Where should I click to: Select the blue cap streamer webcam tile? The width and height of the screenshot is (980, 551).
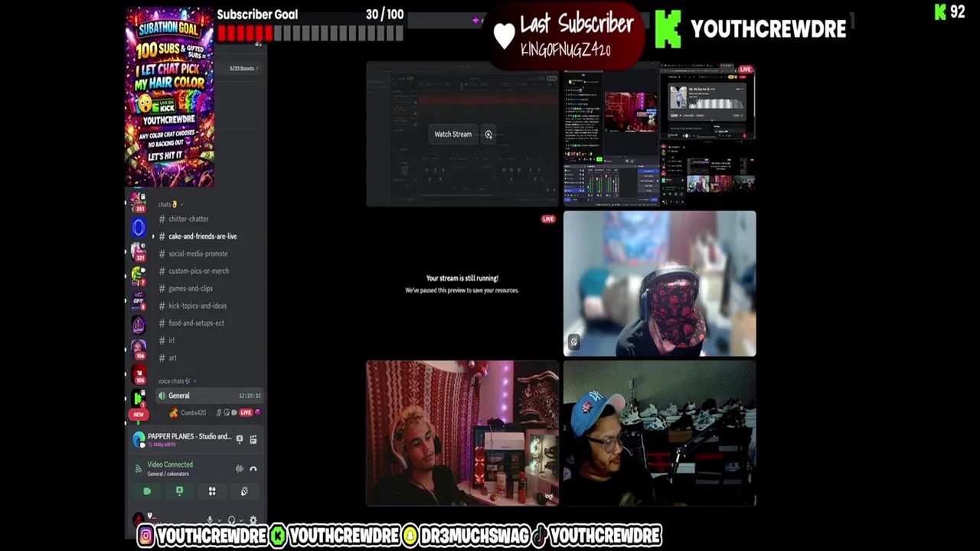tap(659, 433)
